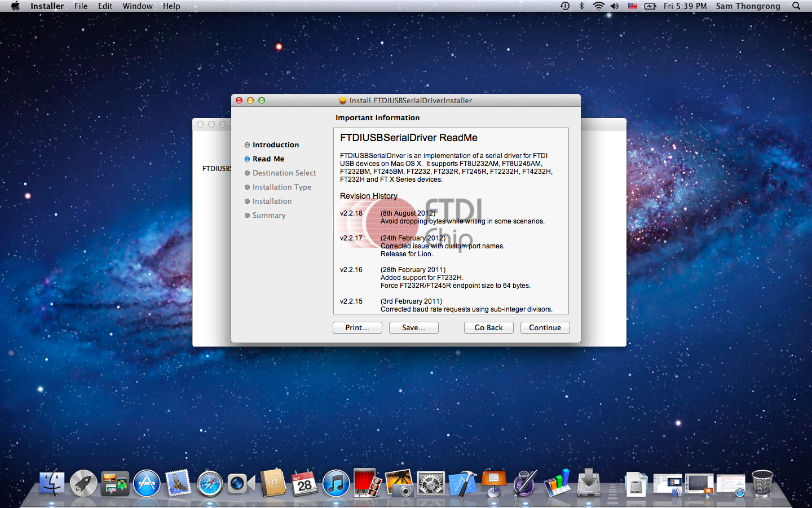This screenshot has width=812, height=508.
Task: Open System Preferences gear in dock
Action: point(431,484)
